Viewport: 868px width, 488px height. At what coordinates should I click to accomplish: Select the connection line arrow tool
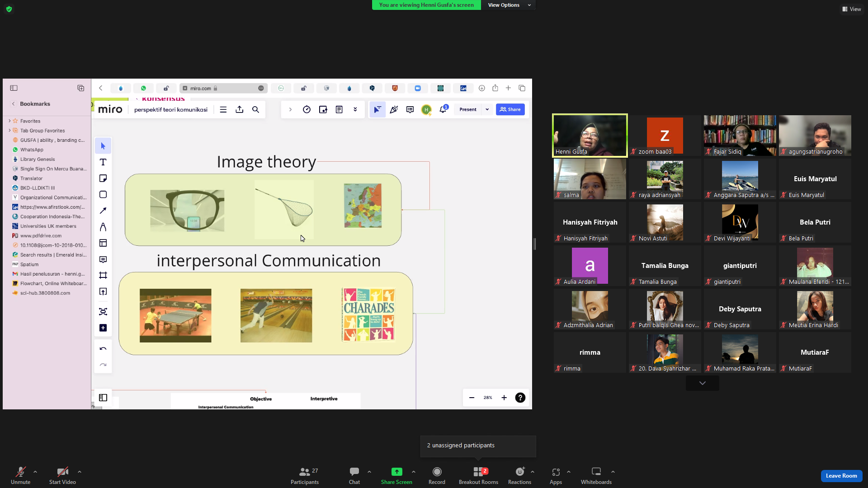tap(103, 211)
